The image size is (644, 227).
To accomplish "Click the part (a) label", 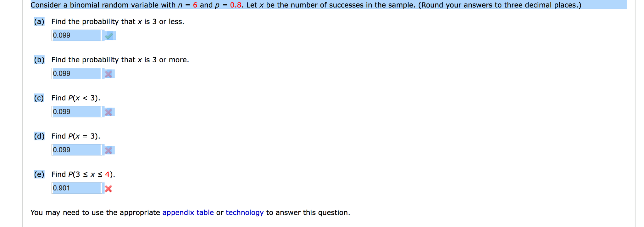I will 39,21.
